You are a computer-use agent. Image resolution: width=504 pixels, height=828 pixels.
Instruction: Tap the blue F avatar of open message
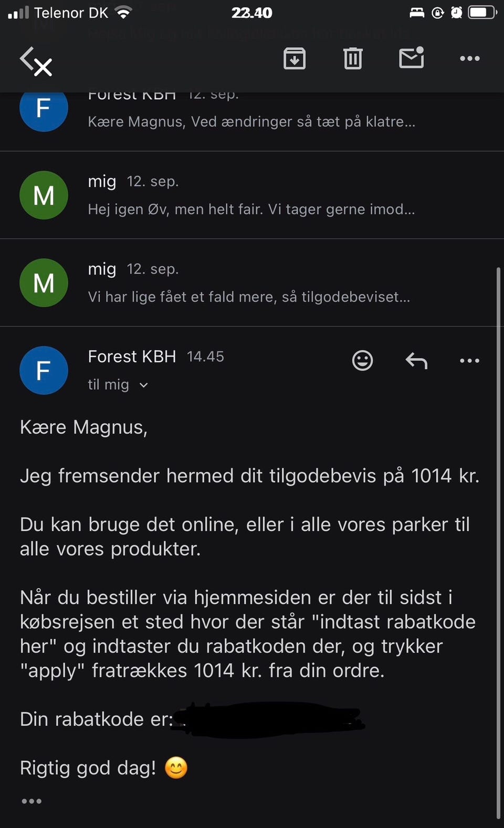(44, 371)
